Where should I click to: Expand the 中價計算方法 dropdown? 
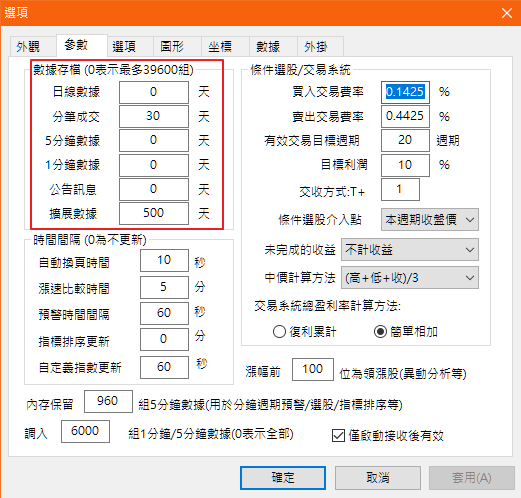(410, 277)
